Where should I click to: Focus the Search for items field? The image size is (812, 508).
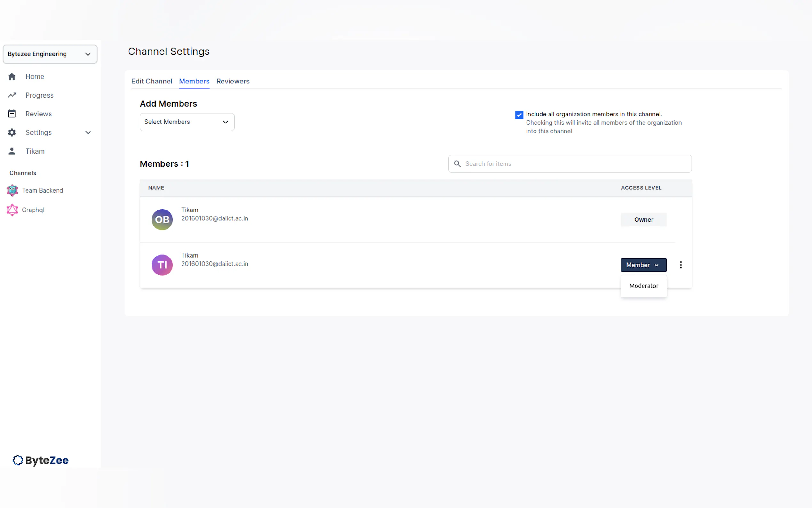click(x=575, y=163)
